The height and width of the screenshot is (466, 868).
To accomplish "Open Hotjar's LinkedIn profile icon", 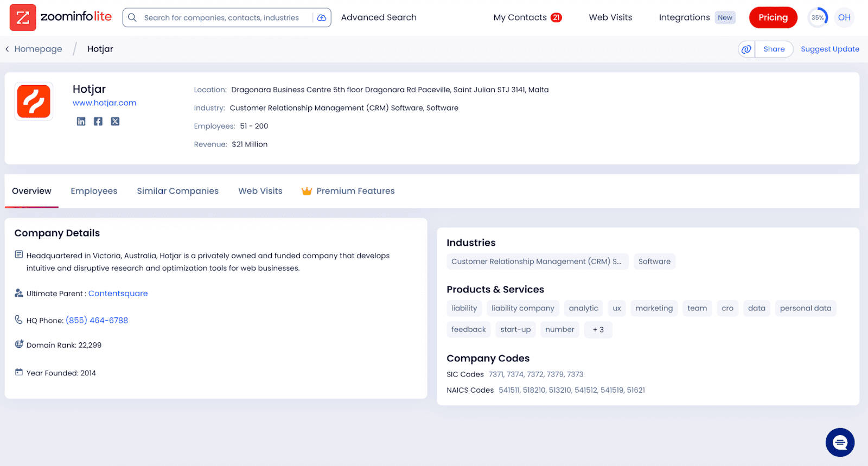I will pos(81,122).
